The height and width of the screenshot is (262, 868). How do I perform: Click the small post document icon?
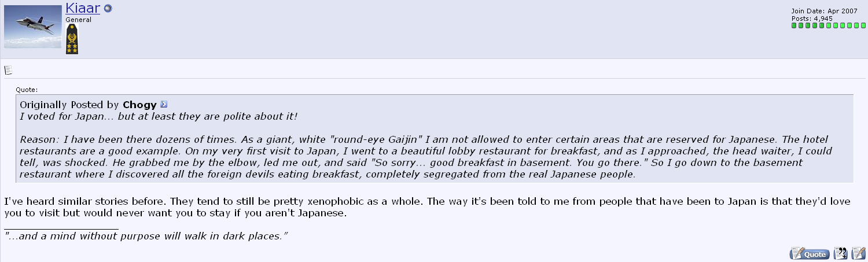pos(8,71)
